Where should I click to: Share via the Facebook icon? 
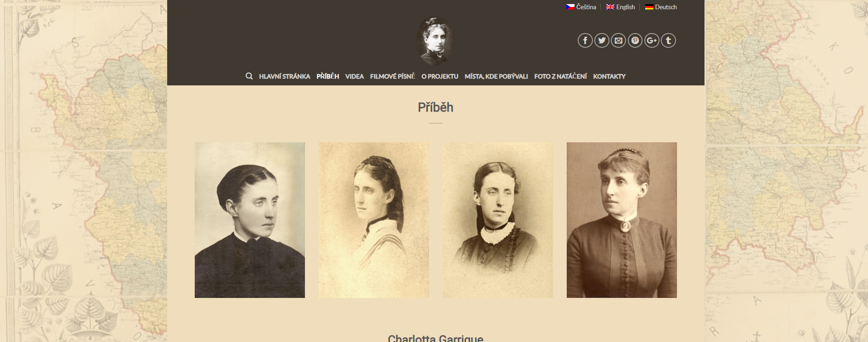pos(585,40)
